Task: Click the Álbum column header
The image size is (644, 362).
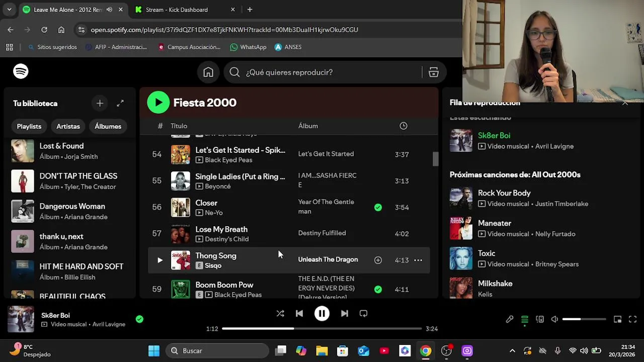Action: coord(308,126)
